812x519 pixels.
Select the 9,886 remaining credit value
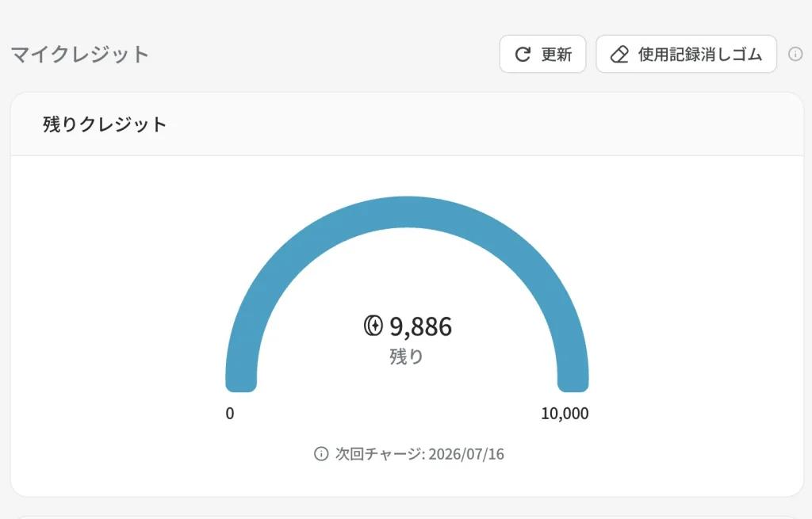(420, 326)
